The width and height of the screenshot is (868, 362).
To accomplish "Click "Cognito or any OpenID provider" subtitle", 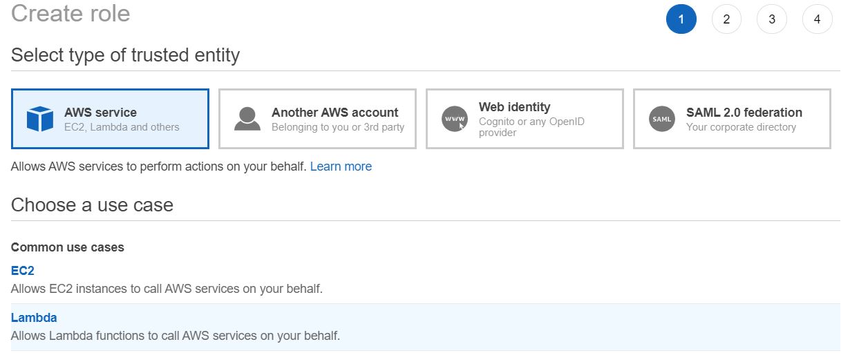I will [531, 127].
